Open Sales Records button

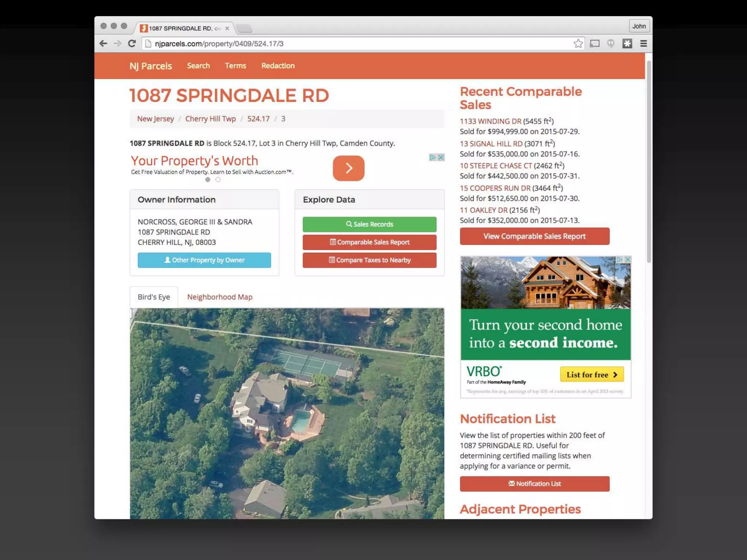[x=369, y=224]
